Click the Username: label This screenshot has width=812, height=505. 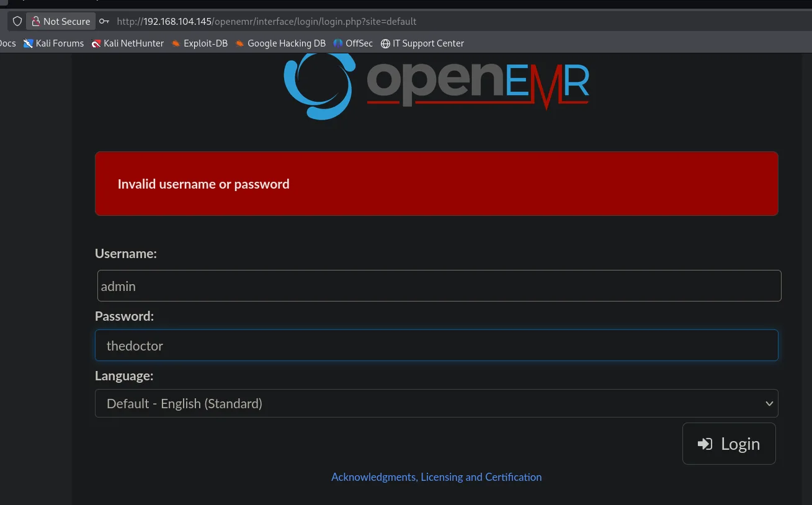[x=126, y=254]
